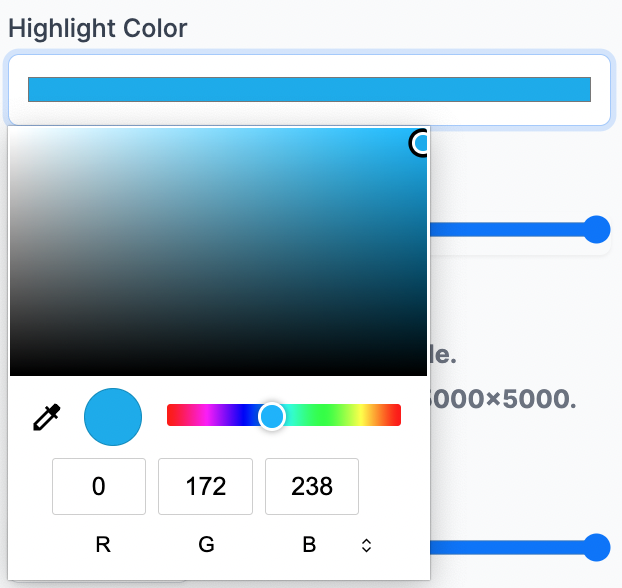This screenshot has height=588, width=622.
Task: Select the round blue color preview circle
Action: click(x=113, y=417)
